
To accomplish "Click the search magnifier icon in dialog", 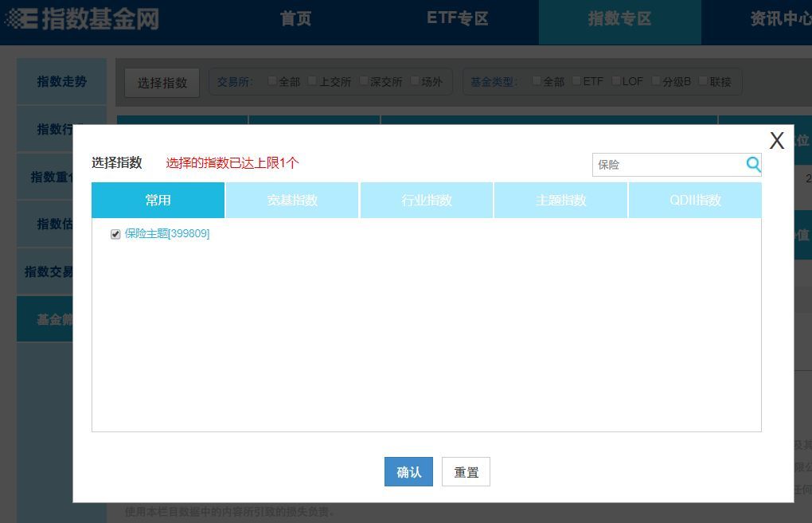I will click(753, 165).
